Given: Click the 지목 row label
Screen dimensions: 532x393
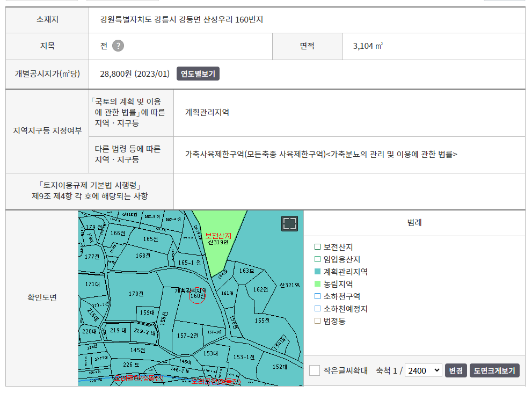Looking at the screenshot, I should pyautogui.click(x=47, y=46).
